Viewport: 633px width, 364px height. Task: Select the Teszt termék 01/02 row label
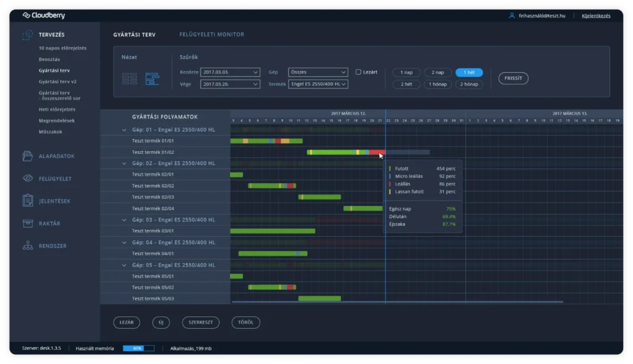(153, 153)
